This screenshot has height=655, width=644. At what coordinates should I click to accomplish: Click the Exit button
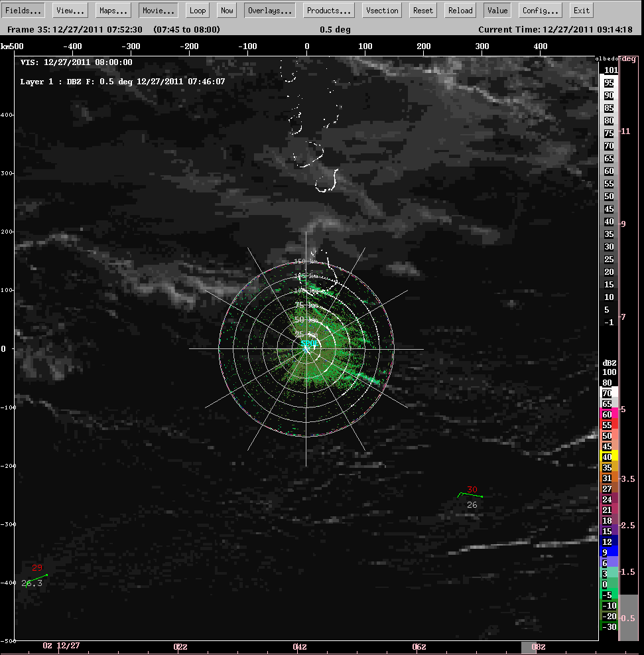point(581,11)
